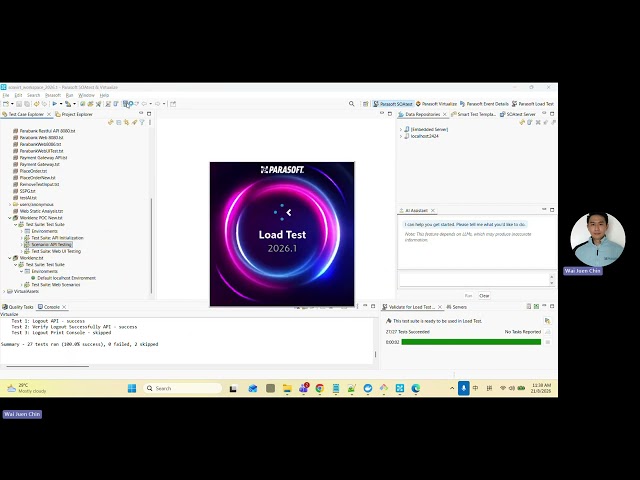Open the Window menu
640x480 pixels.
click(x=86, y=95)
